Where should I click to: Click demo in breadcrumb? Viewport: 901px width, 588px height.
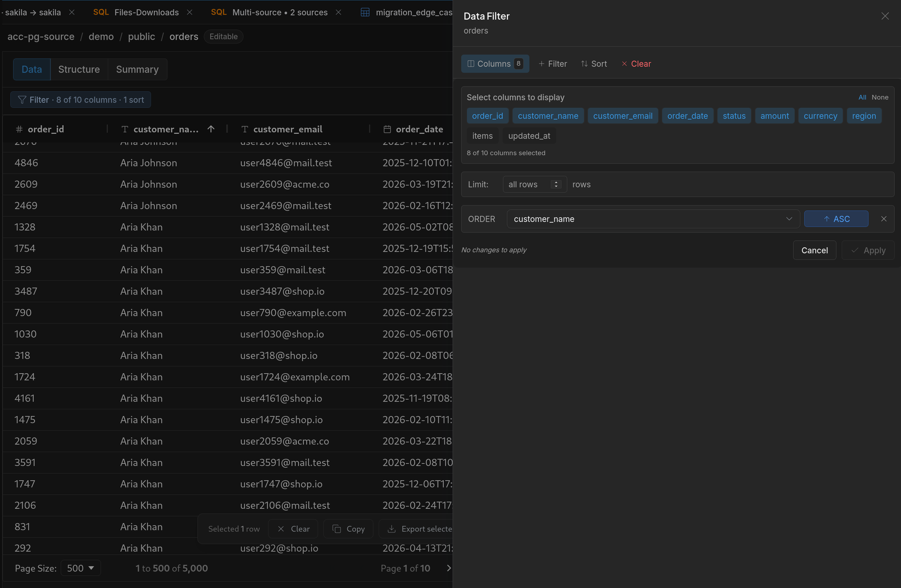[101, 36]
